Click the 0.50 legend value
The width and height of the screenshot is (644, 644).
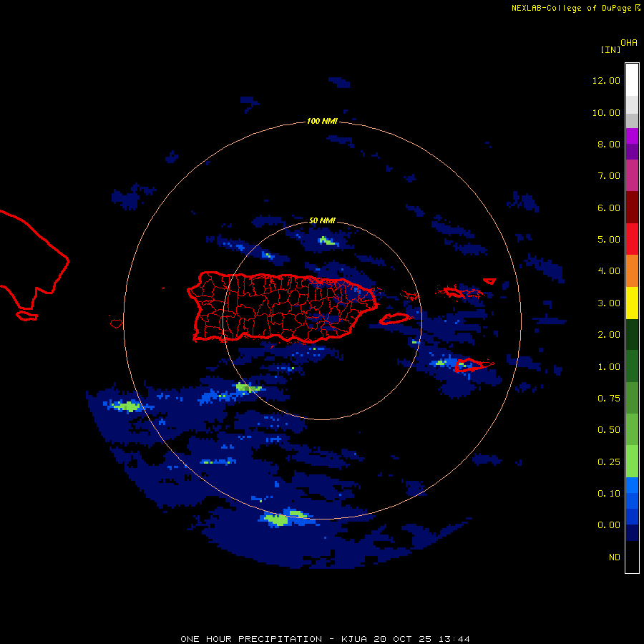[x=609, y=430]
